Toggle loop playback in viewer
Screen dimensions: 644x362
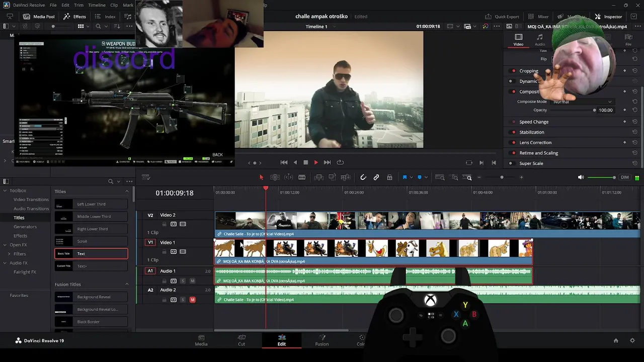click(x=340, y=162)
